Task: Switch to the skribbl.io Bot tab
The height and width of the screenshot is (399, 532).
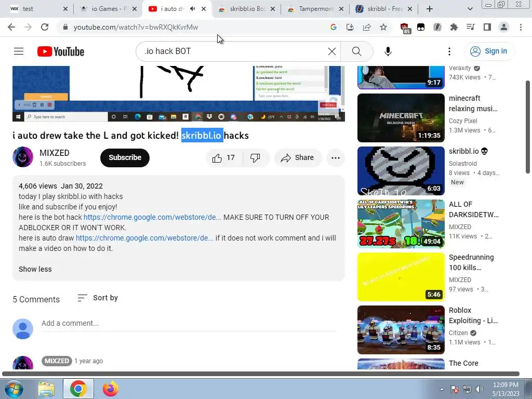Action: (x=247, y=9)
